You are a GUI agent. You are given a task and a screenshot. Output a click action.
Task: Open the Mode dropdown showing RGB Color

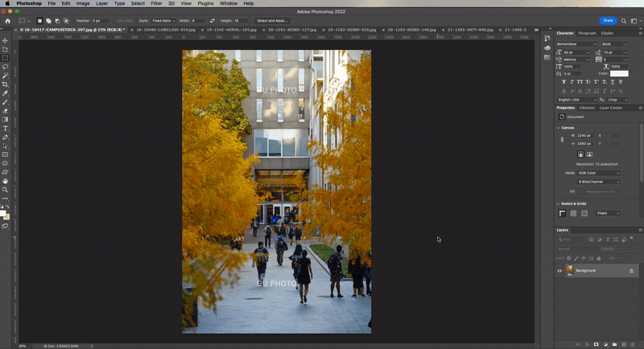coord(599,173)
